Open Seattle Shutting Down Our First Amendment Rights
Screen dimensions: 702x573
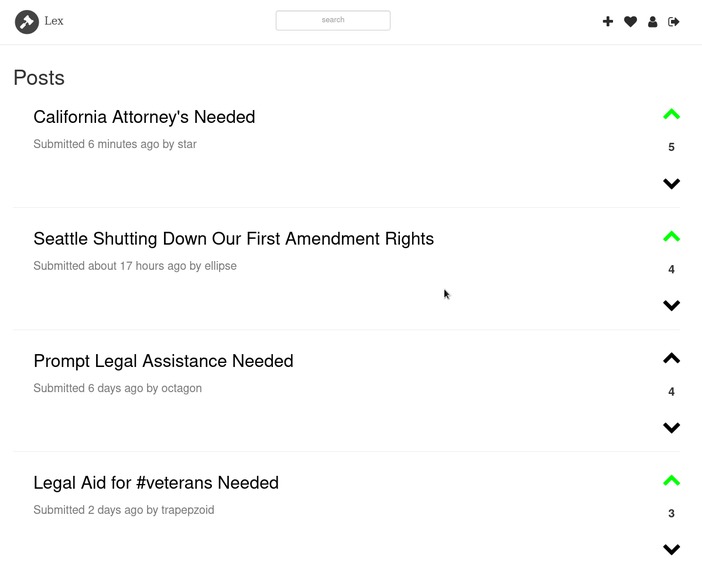[234, 239]
